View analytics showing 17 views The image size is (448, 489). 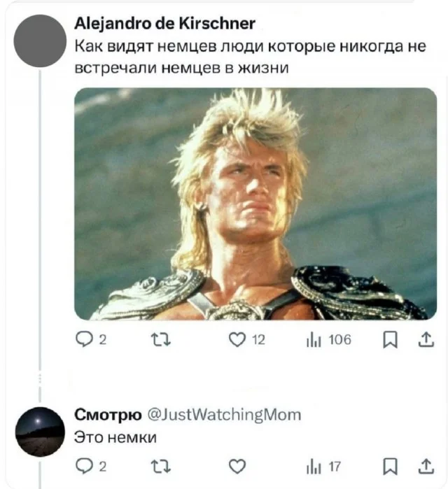pyautogui.click(x=323, y=467)
